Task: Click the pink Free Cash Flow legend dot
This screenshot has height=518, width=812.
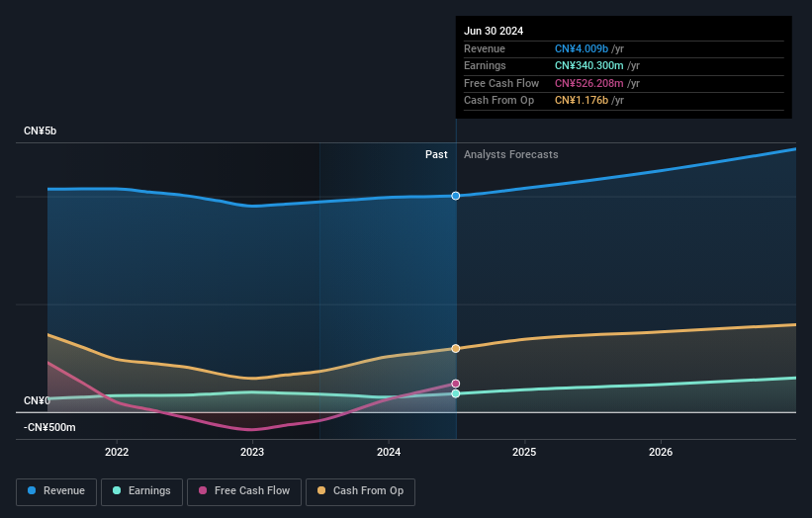Action: tap(203, 490)
